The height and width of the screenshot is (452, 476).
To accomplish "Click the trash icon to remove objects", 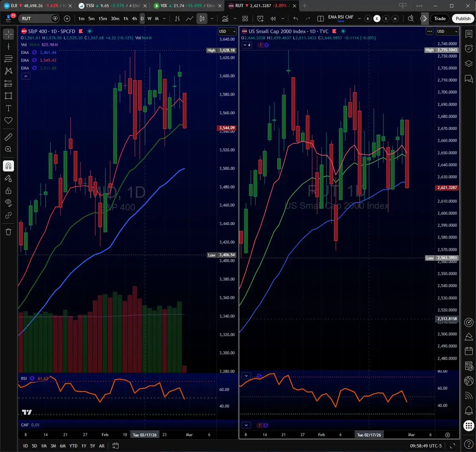I will point(8,232).
